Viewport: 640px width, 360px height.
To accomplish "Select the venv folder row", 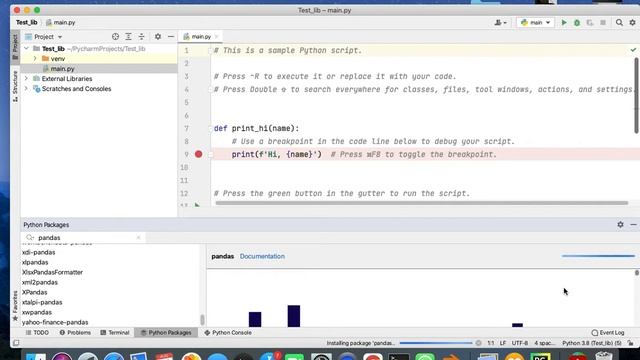I will pos(99,59).
